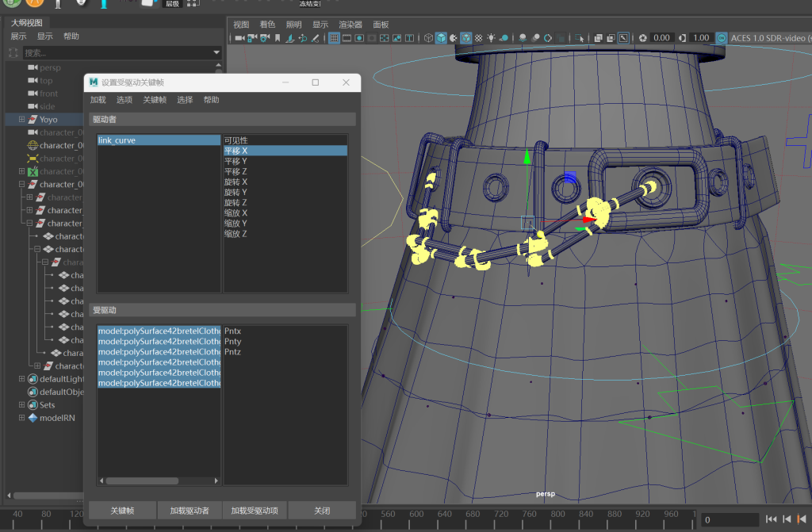812x532 pixels.
Task: Click the isolate select icon
Action: click(580, 38)
